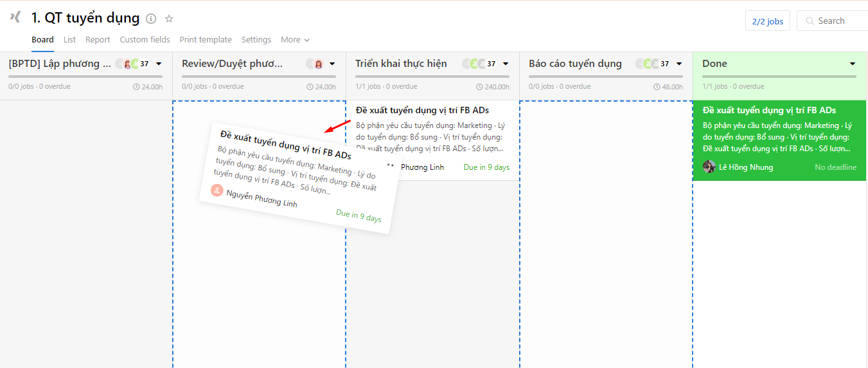
Task: Open job card title in Triển khai thực hiện column
Action: point(422,111)
